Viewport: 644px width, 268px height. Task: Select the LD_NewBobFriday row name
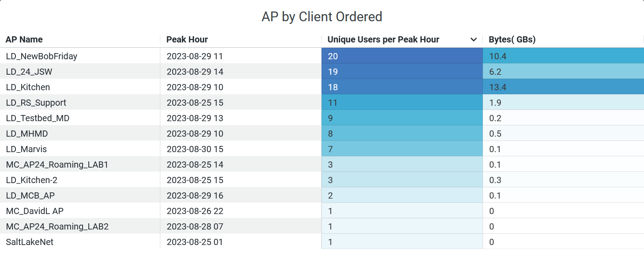point(42,56)
